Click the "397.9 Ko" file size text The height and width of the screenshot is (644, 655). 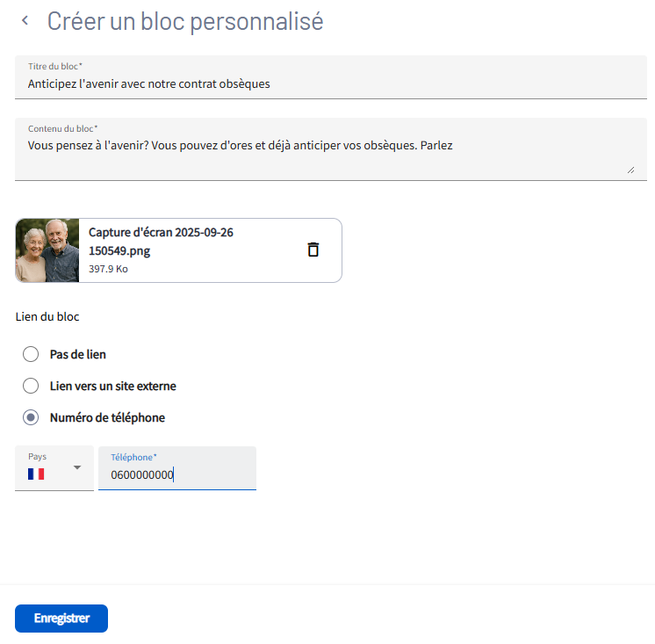(108, 269)
